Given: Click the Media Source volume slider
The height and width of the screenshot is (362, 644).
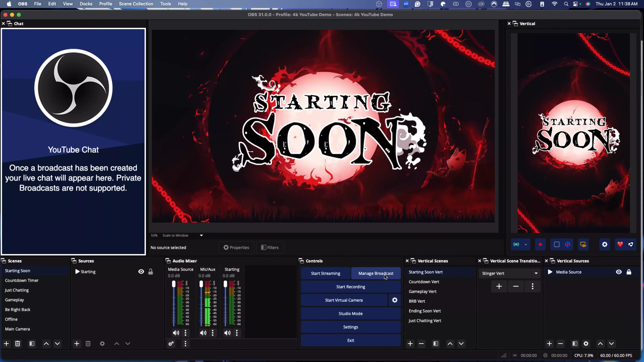Looking at the screenshot, I should 174,303.
